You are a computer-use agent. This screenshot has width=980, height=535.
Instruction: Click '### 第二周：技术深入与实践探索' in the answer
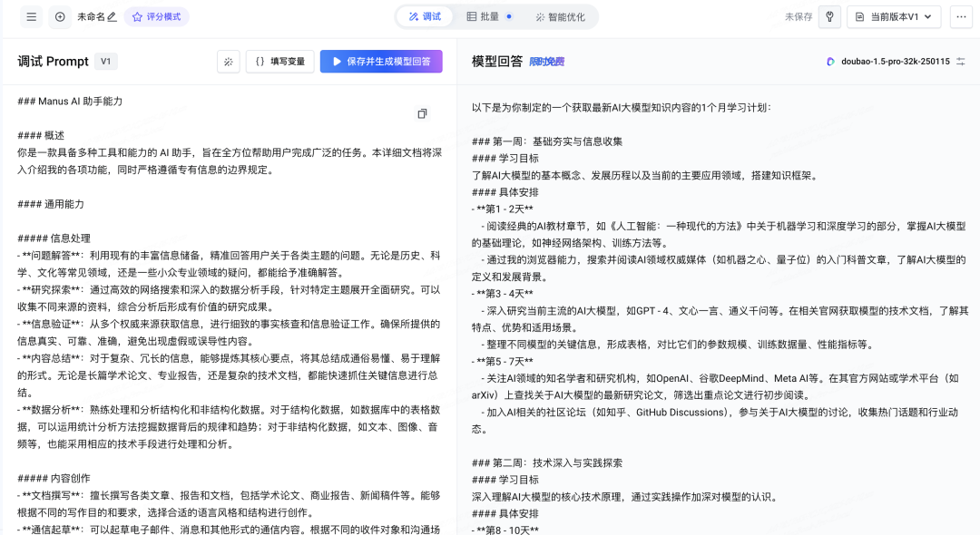547,462
